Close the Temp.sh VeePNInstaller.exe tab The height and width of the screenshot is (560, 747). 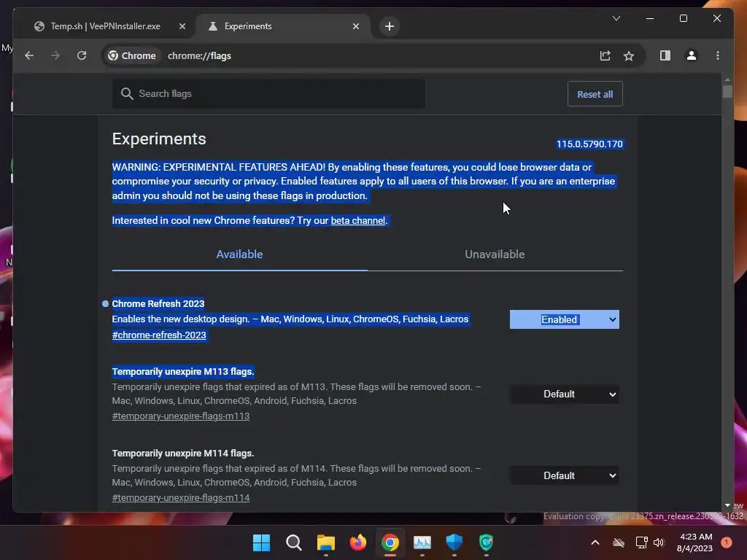pos(182,26)
